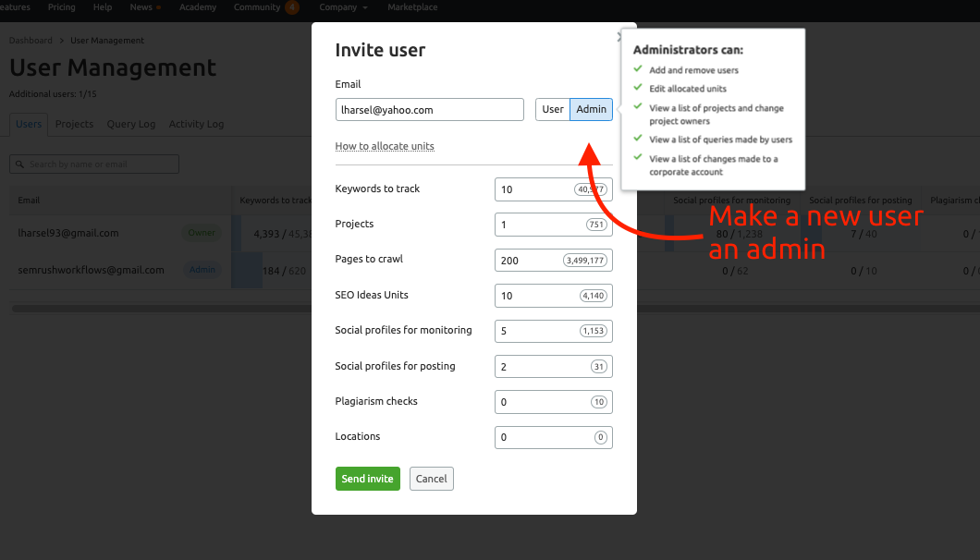Edit Social profiles for monitoring field
Viewport: 980px width, 560px height.
coord(553,331)
